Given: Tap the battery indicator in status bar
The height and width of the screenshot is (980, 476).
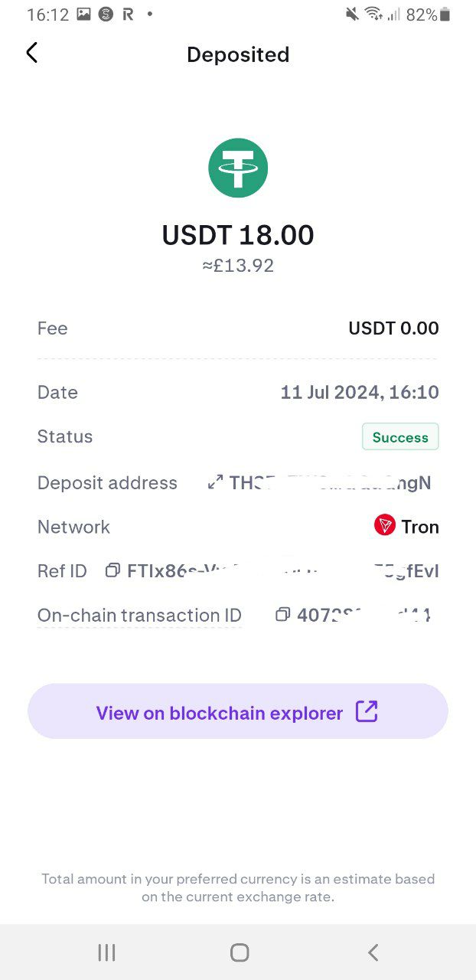Looking at the screenshot, I should [x=445, y=15].
